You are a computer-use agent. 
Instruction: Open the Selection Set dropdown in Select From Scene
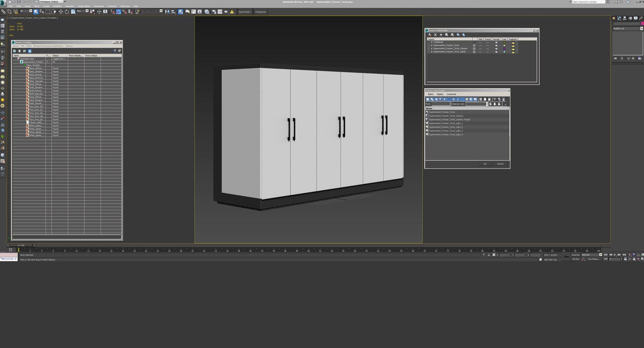click(477, 104)
